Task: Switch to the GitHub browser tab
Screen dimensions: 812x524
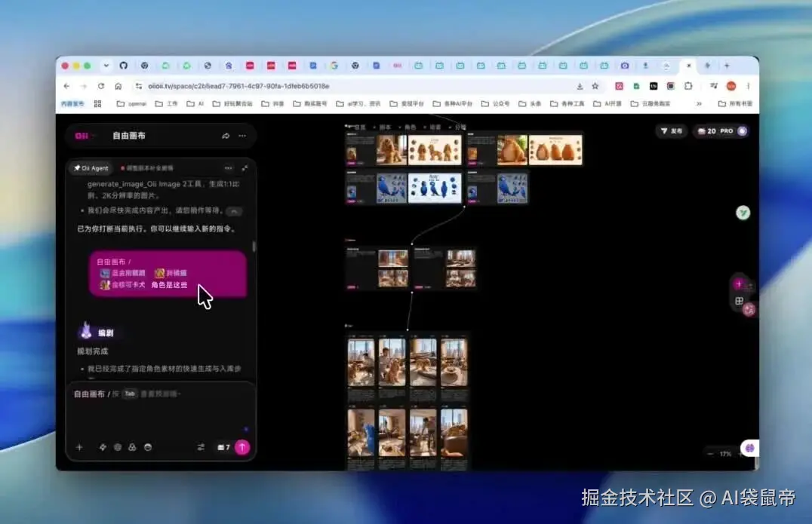Action: pyautogui.click(x=123, y=66)
